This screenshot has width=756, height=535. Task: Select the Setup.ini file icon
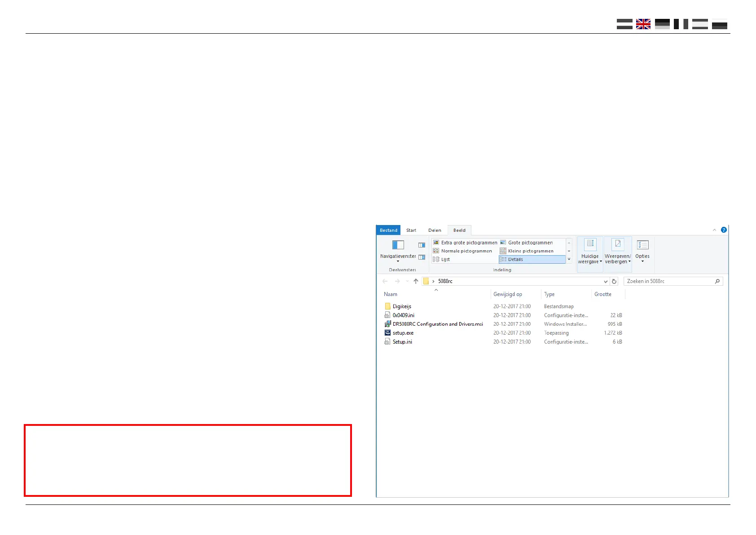pyautogui.click(x=387, y=342)
